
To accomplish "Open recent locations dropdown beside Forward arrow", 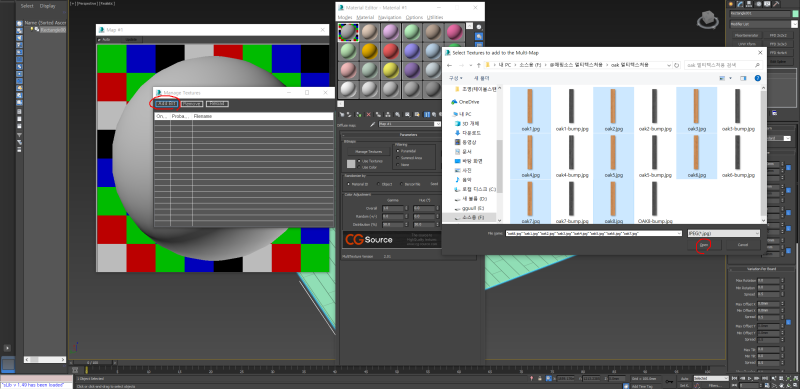I will coord(470,65).
